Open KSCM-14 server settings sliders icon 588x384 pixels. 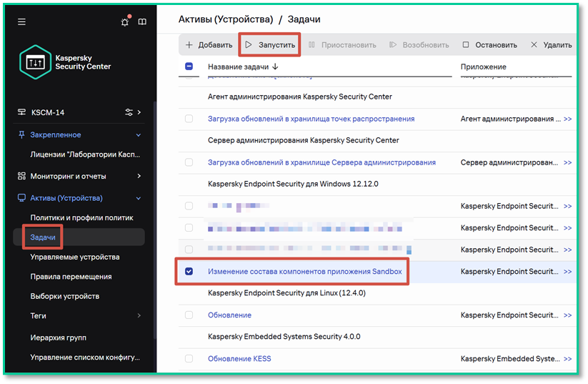click(x=129, y=112)
